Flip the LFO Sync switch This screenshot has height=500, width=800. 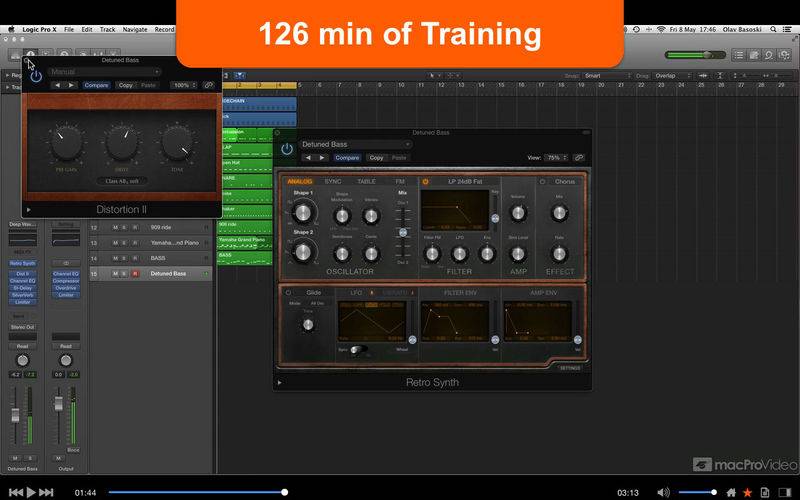point(358,350)
